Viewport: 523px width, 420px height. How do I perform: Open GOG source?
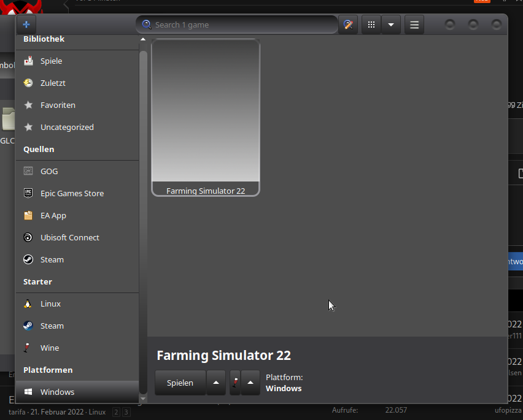pyautogui.click(x=77, y=171)
